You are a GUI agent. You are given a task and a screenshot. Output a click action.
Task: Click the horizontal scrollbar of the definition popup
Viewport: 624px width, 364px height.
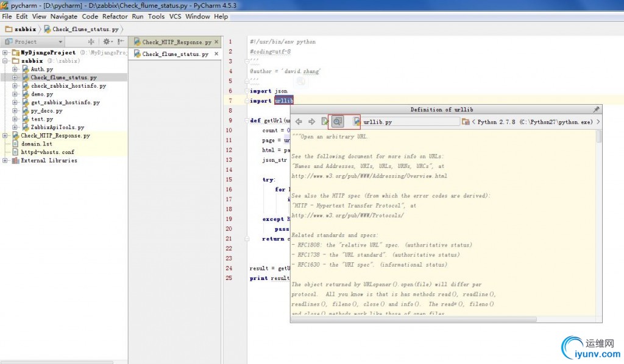[x=414, y=319]
